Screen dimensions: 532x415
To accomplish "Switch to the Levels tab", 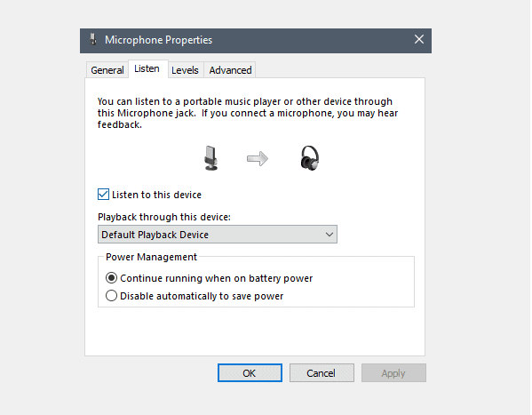I will point(185,70).
